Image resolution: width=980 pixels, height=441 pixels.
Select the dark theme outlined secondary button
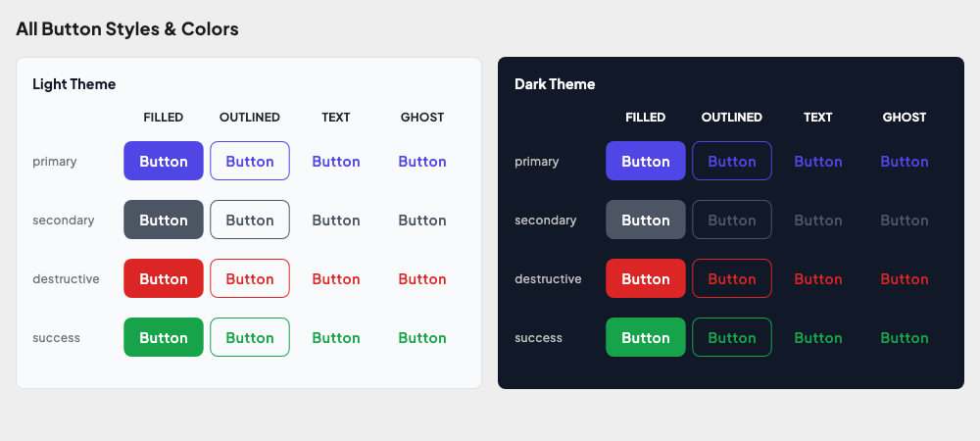732,220
